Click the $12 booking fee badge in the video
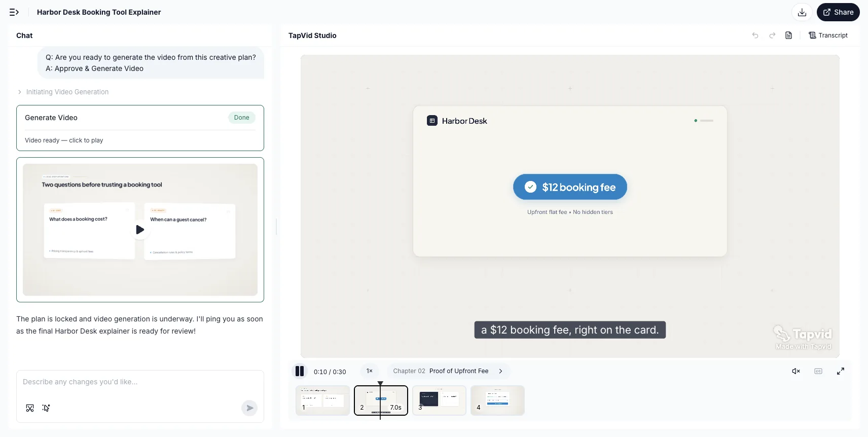This screenshot has width=868, height=437. point(570,187)
